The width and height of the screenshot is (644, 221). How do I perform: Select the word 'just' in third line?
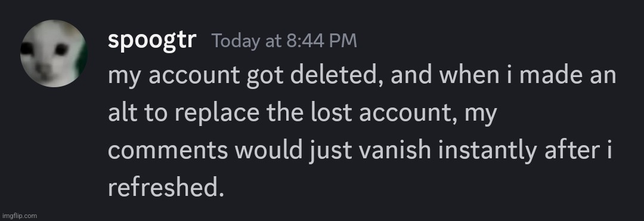coord(329,152)
